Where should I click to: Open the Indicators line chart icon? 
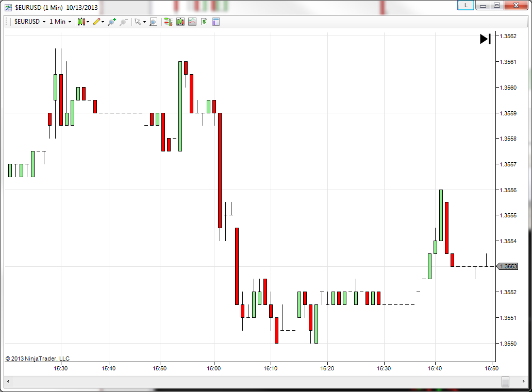(192, 22)
